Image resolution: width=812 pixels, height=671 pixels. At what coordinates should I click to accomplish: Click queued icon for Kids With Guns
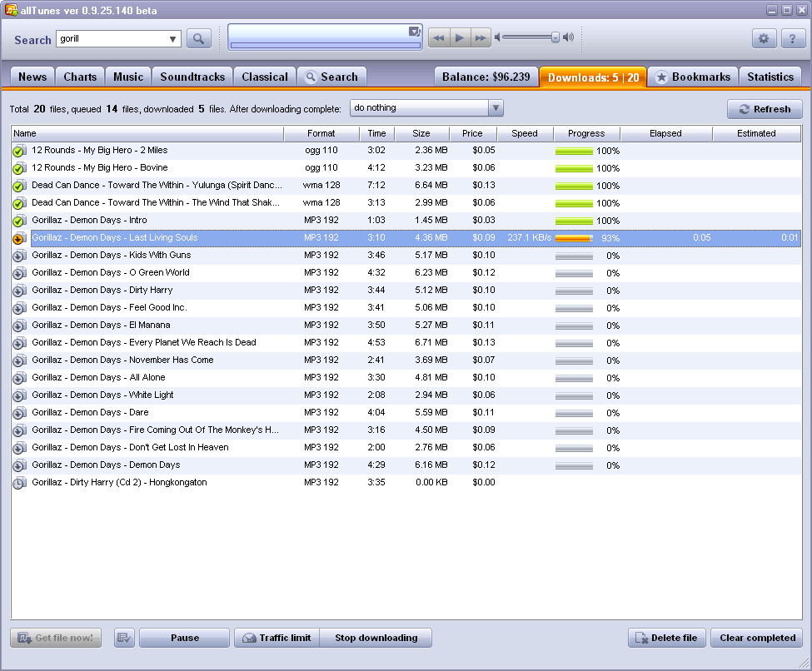click(x=19, y=256)
